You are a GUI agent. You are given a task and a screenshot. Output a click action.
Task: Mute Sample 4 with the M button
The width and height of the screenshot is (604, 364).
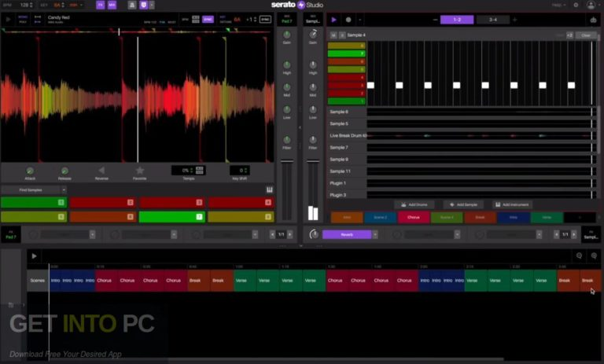(x=333, y=35)
